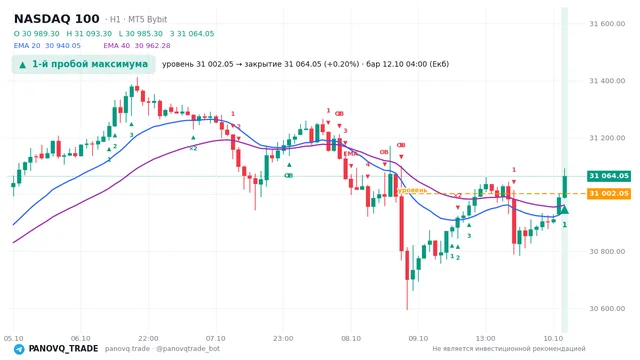Image resolution: width=640 pixels, height=360 pixels.
Task: Click the high value H 31 093.30
Action: (89, 34)
